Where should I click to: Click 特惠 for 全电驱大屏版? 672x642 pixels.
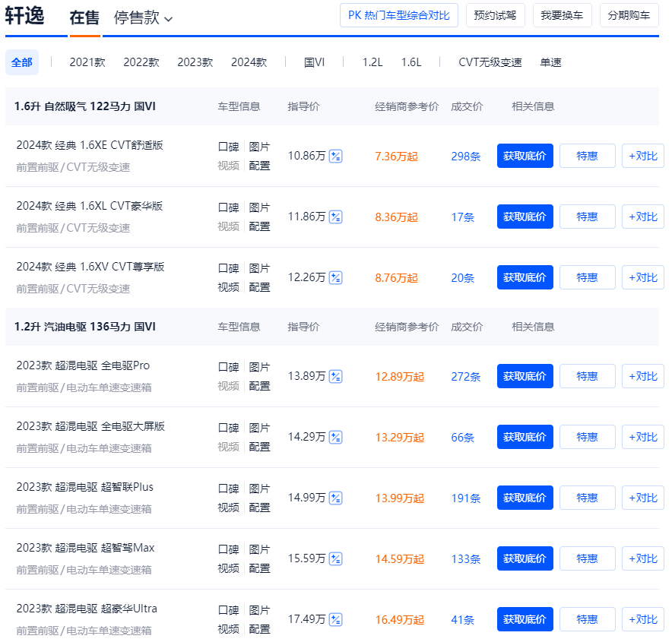point(588,437)
